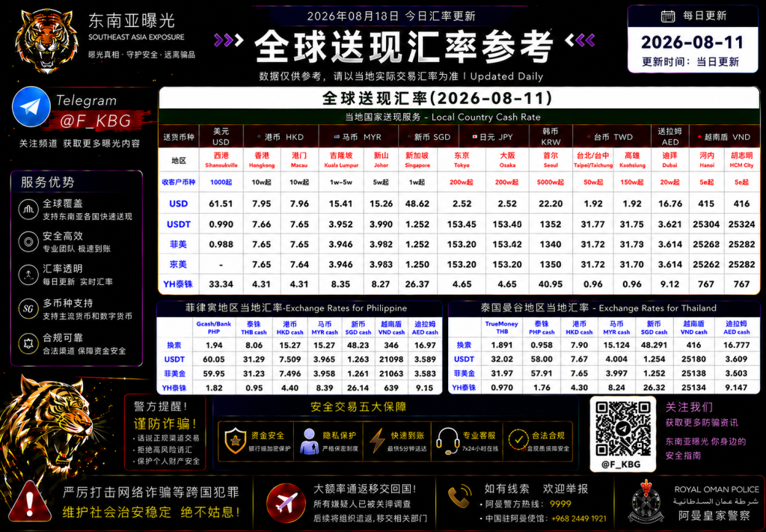This screenshot has width=766, height=532.
Task: Select the 首尔 Seoul region header
Action: (551, 159)
